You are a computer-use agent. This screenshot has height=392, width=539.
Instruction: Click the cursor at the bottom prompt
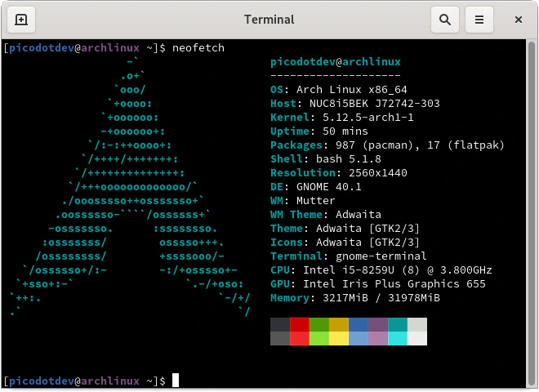[x=175, y=381]
